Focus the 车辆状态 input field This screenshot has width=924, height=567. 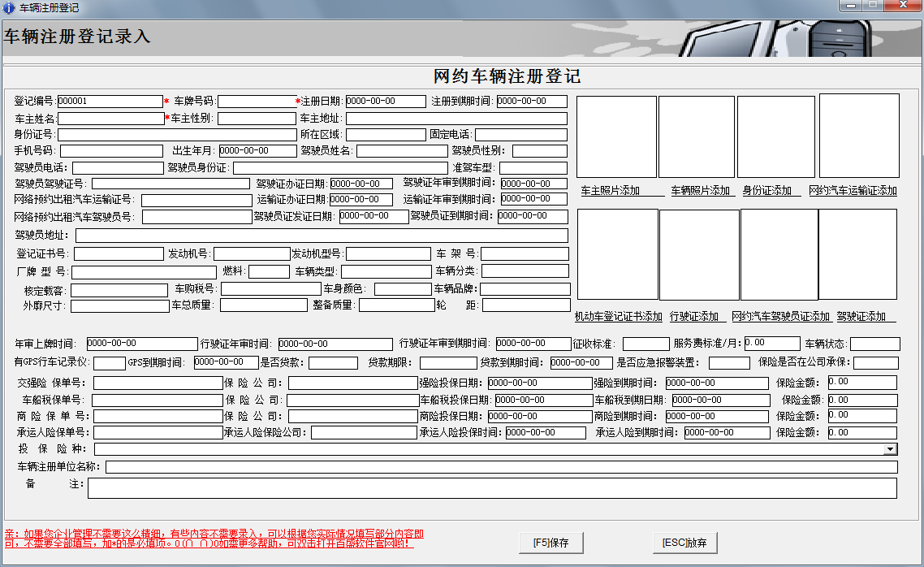875,344
